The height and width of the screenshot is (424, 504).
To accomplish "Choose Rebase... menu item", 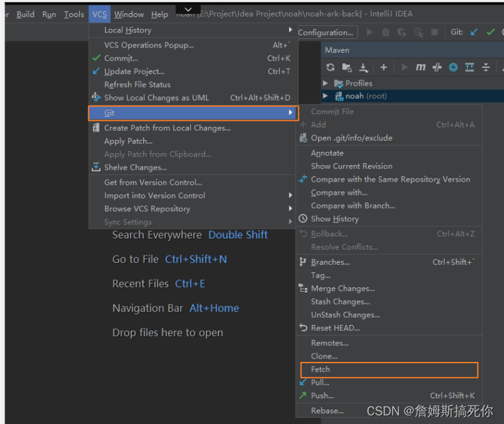I will tap(389, 411).
